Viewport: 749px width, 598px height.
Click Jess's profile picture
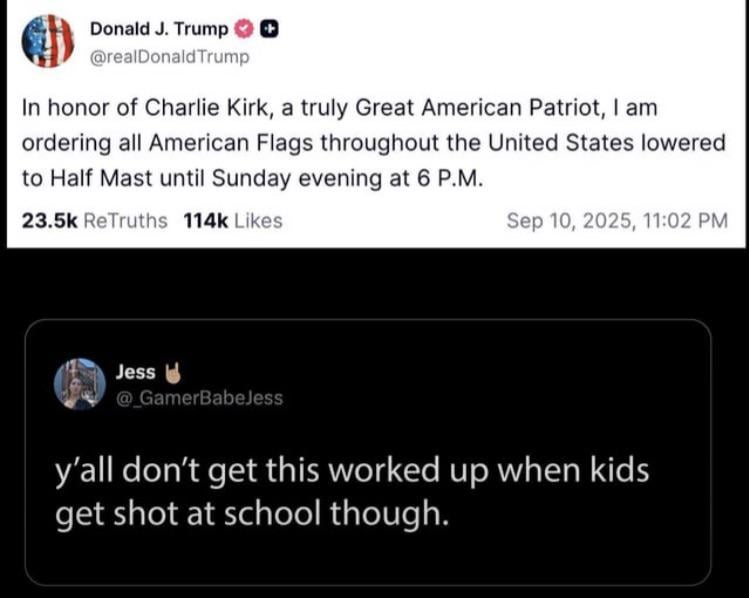[x=80, y=383]
